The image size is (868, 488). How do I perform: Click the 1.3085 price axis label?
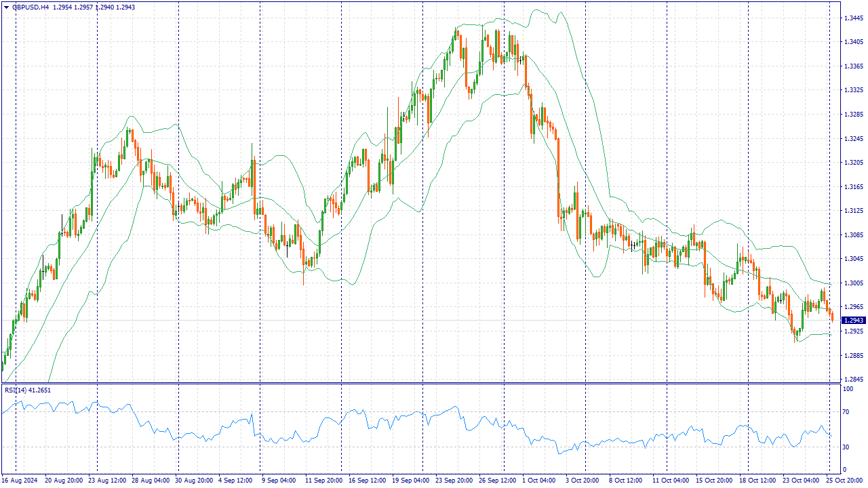click(853, 235)
